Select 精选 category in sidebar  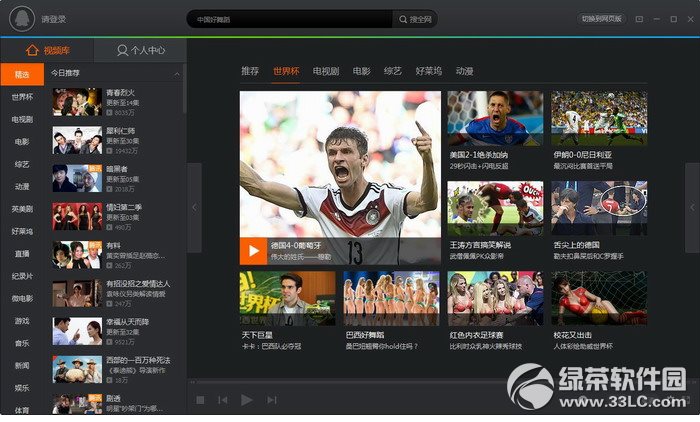pyautogui.click(x=22, y=74)
